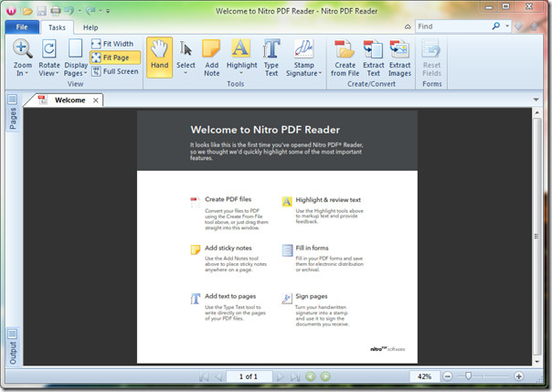Click the Find magnifier icon

496,26
